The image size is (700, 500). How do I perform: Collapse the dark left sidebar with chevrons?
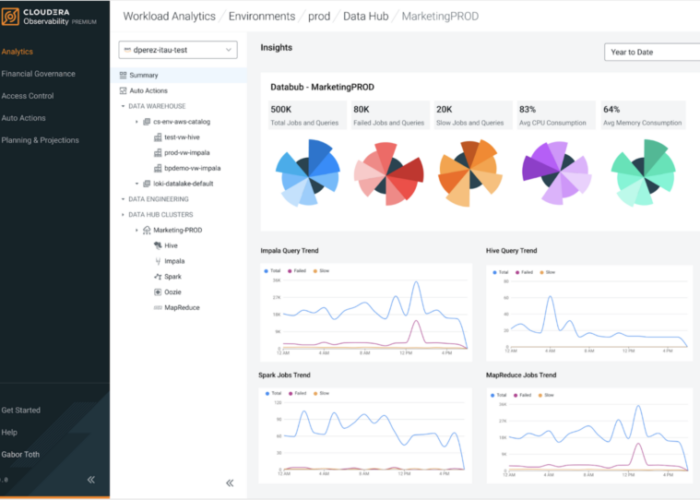(x=91, y=479)
